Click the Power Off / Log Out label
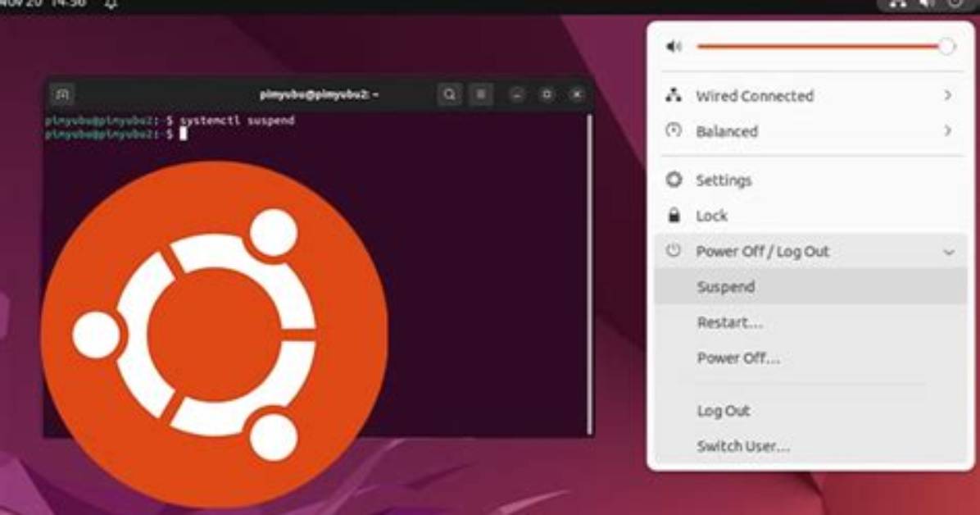The height and width of the screenshot is (515, 980). pos(763,252)
